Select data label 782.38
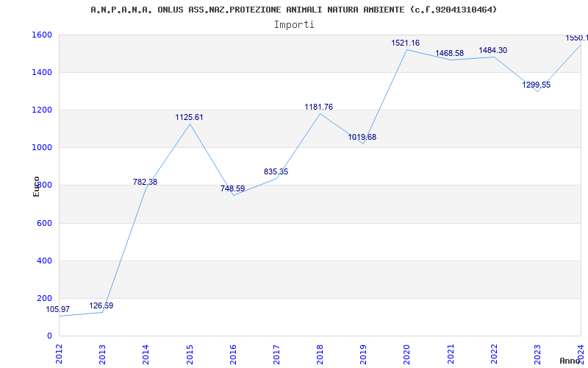The width and height of the screenshot is (588, 368). (145, 182)
